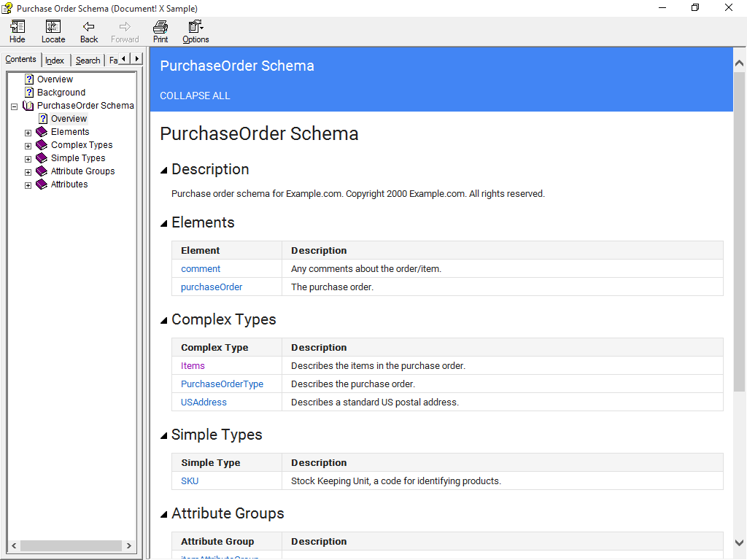This screenshot has height=560, width=747.
Task: Click the Locate toolbar icon
Action: [53, 27]
